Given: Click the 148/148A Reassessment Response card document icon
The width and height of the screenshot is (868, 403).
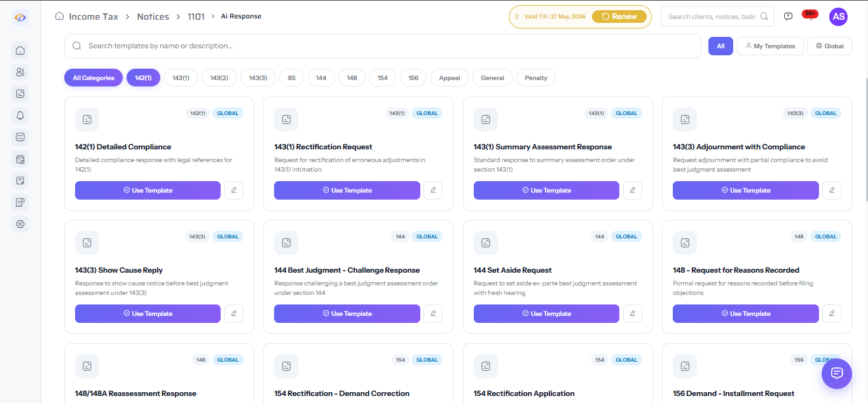Looking at the screenshot, I should (x=87, y=366).
